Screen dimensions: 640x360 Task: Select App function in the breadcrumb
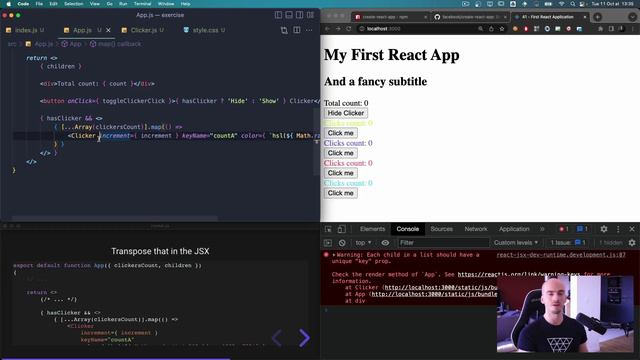[x=72, y=44]
